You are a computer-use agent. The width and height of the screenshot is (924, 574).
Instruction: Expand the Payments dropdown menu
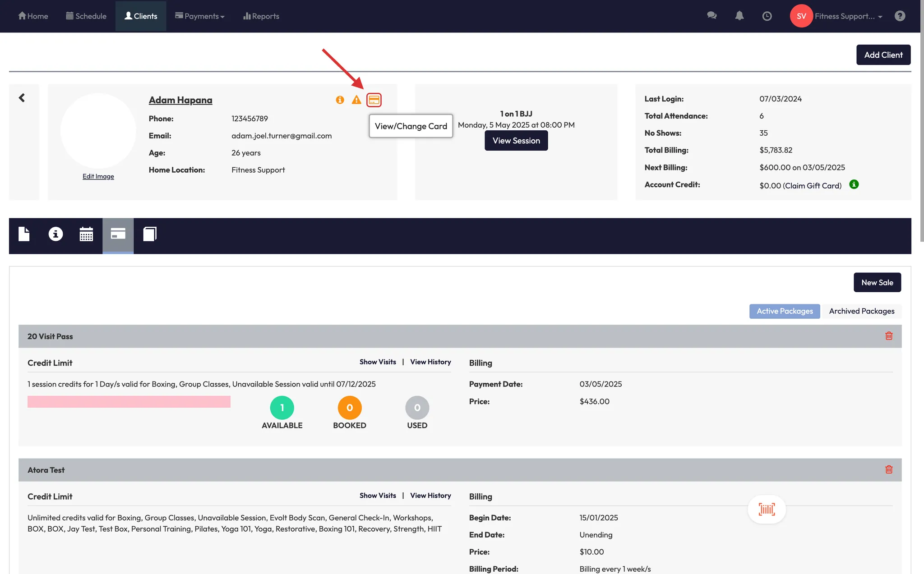[x=200, y=16]
